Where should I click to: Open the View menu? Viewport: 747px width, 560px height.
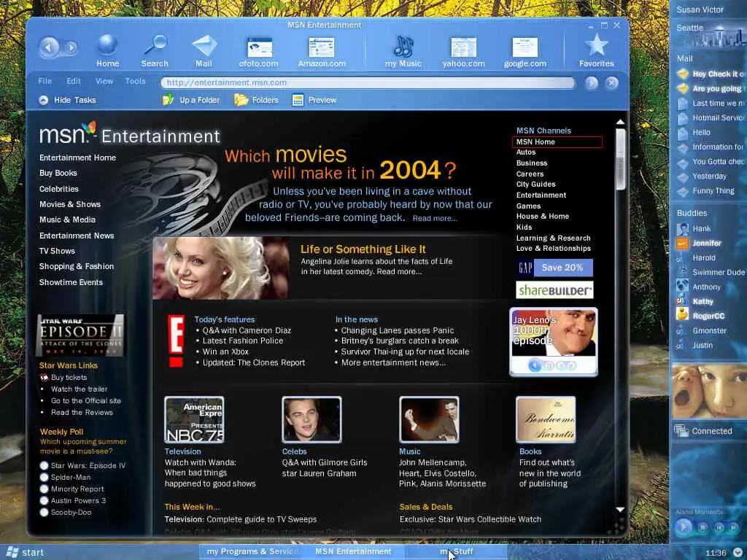click(104, 81)
